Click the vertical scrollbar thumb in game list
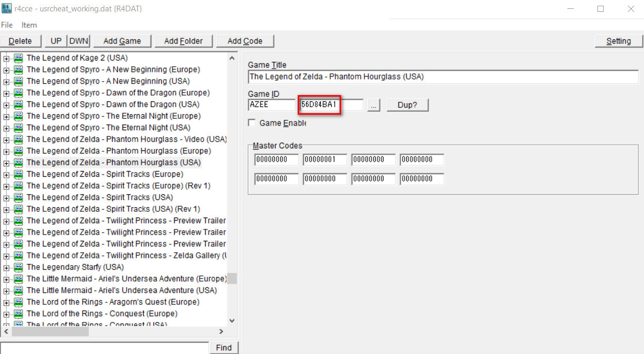The width and height of the screenshot is (644, 354). pyautogui.click(x=232, y=279)
